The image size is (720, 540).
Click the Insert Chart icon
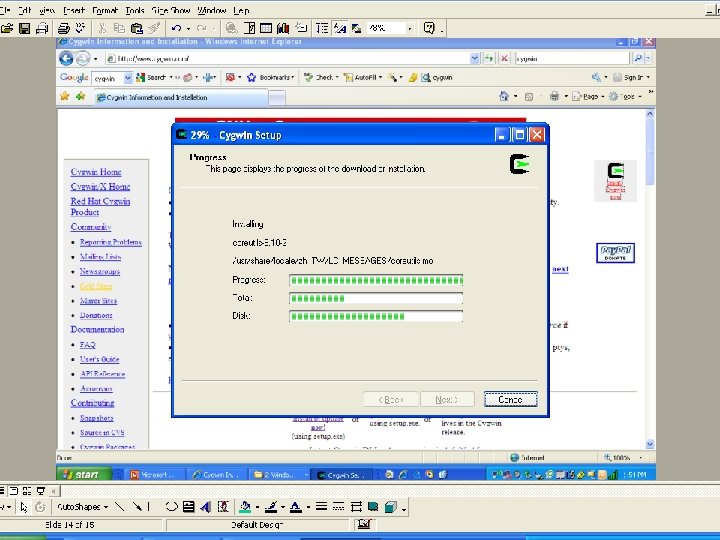[x=283, y=28]
